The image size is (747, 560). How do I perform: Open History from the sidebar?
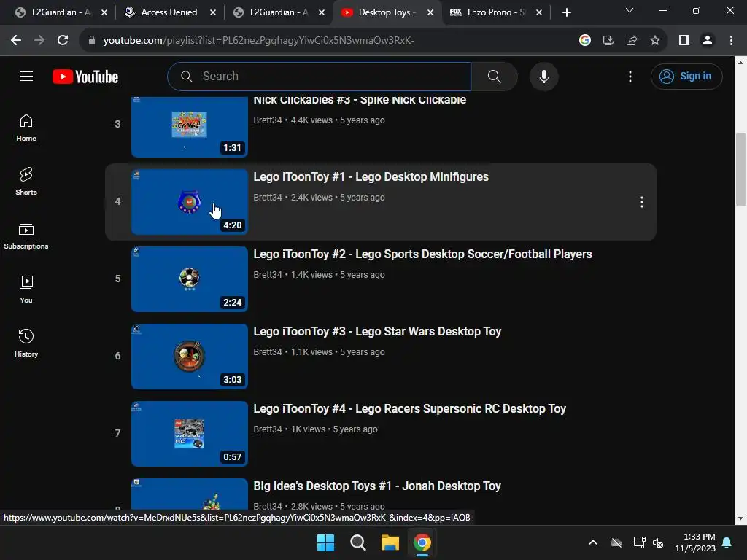click(26, 343)
